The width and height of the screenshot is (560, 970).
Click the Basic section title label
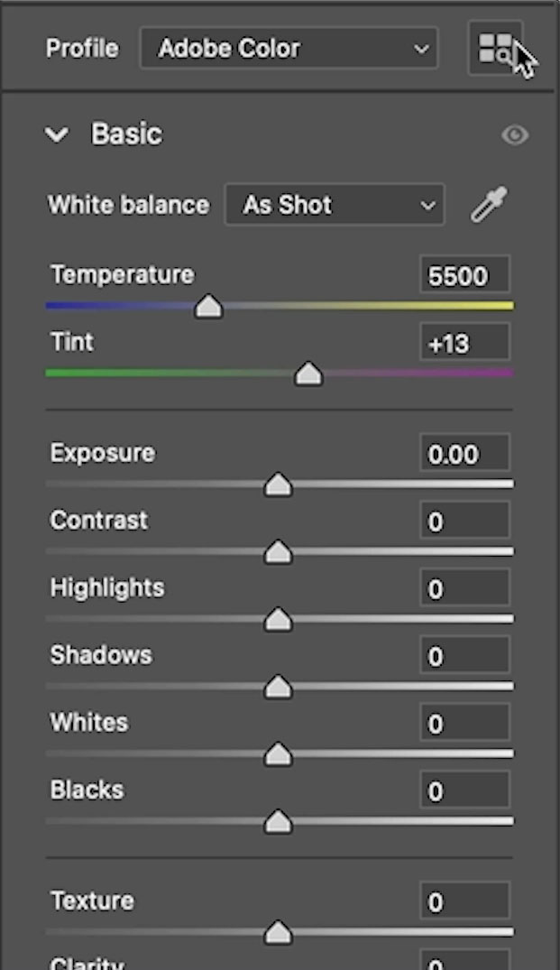coord(126,134)
